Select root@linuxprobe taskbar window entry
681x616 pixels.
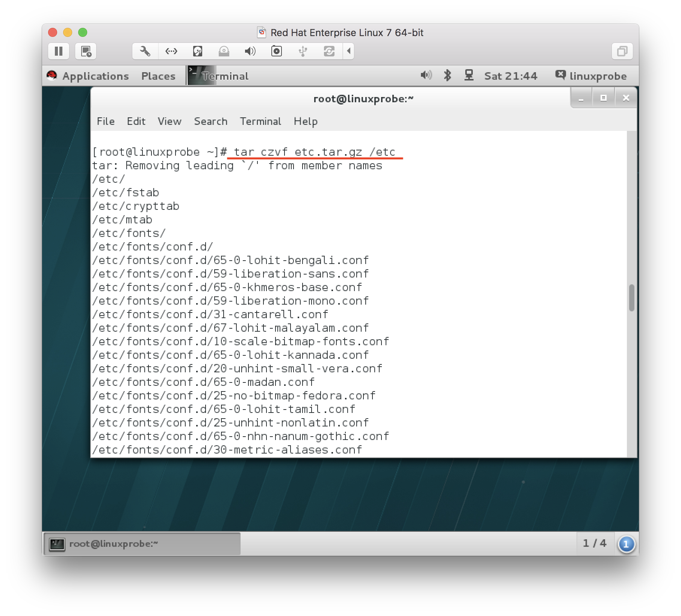click(x=142, y=544)
